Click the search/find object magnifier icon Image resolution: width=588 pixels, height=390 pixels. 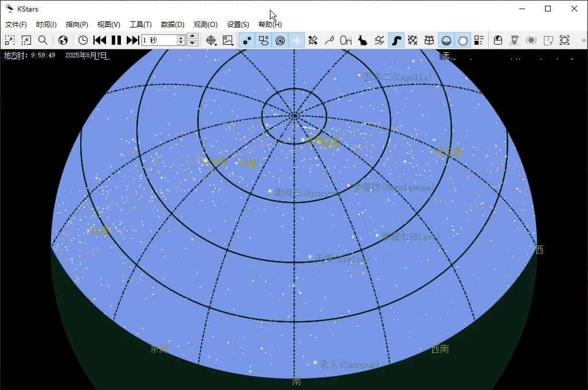(43, 40)
